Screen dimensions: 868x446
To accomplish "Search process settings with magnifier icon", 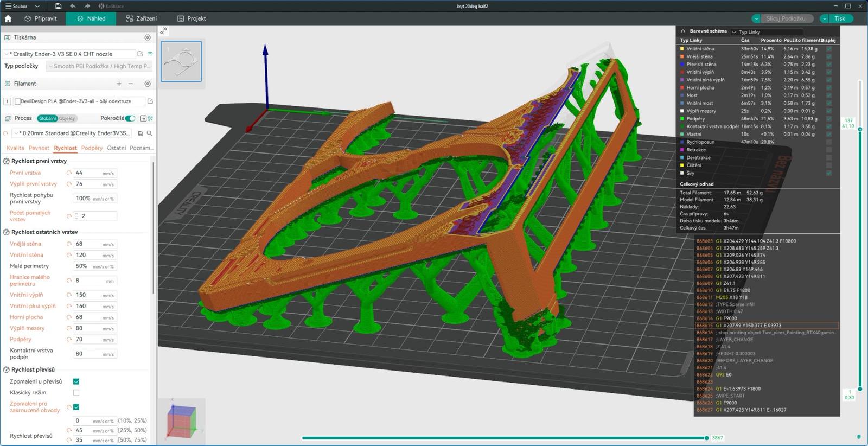I will click(150, 133).
